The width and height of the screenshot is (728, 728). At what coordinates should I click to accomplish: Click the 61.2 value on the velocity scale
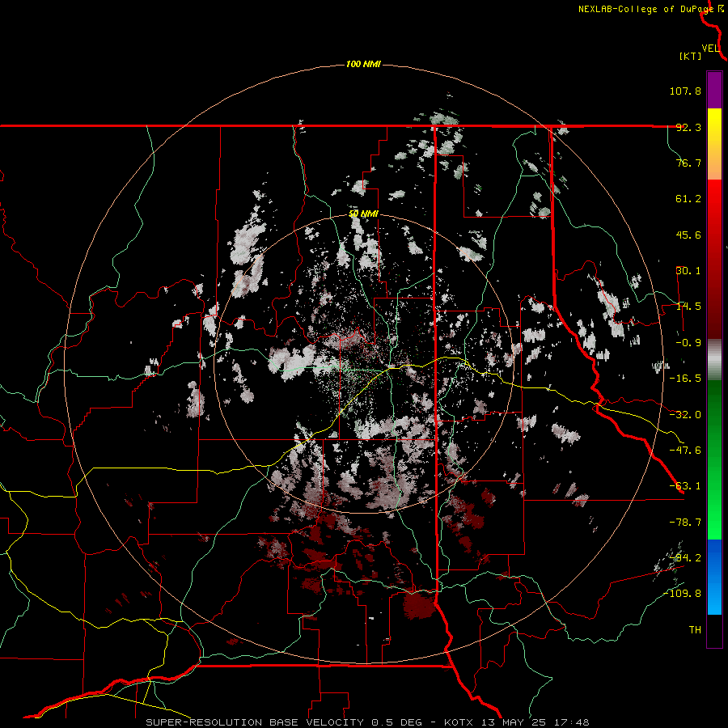point(688,199)
